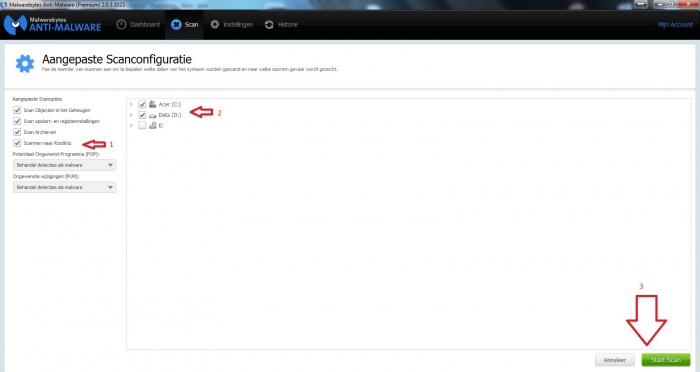700x372 pixels.
Task: Expand the E: drive tree node
Action: [x=132, y=126]
